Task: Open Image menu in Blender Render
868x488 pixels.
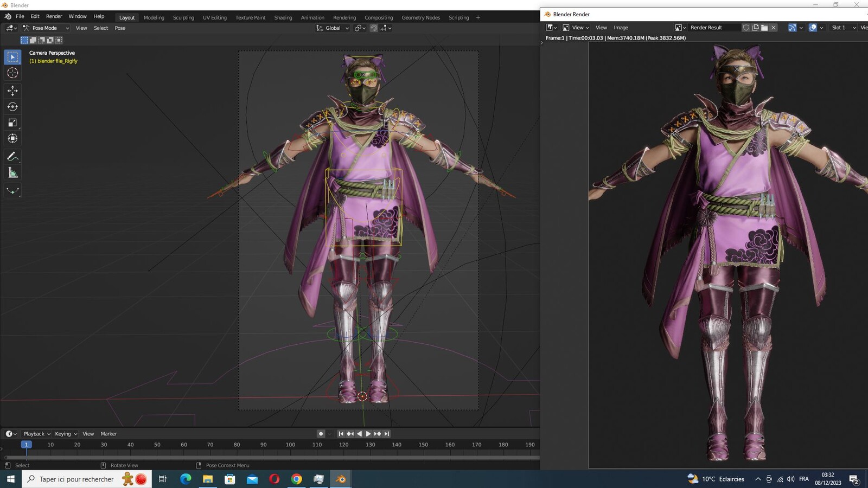Action: click(621, 28)
